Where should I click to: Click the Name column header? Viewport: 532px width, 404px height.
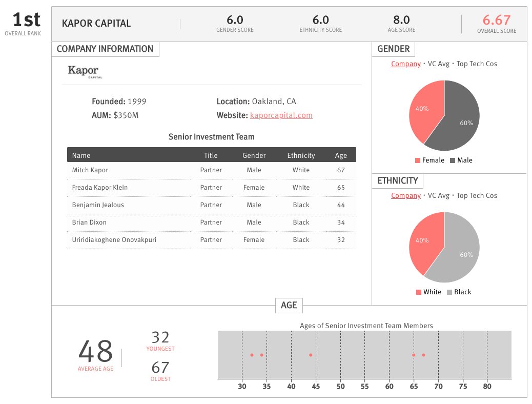click(81, 155)
